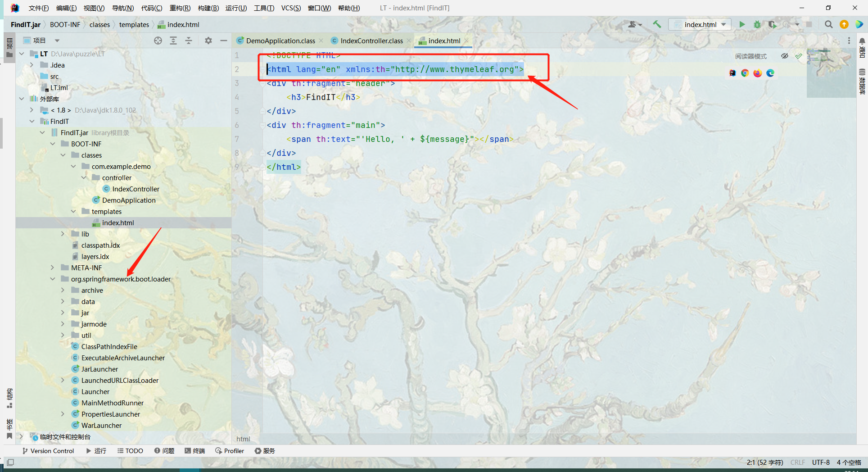868x472 pixels.
Task: Toggle the 运行 run tool window
Action: point(96,451)
